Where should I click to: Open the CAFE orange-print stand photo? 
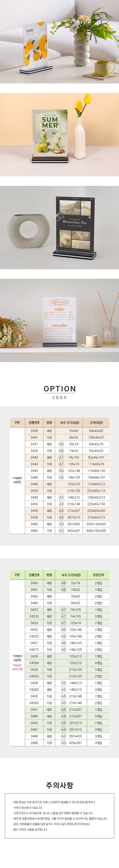tap(59, 42)
